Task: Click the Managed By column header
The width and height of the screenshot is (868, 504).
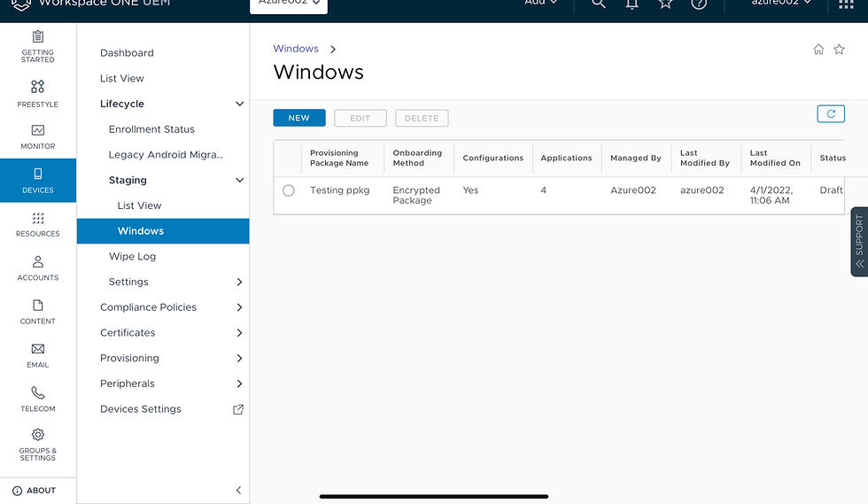Action: point(636,158)
